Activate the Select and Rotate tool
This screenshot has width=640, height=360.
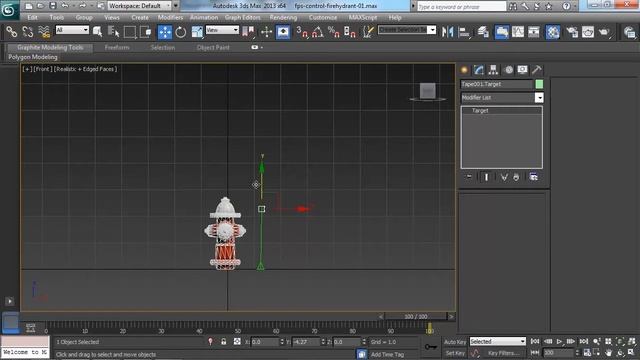coord(180,31)
